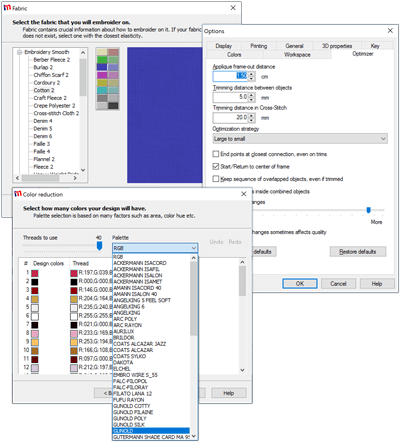
Task: Switch to the Printing tab
Action: coord(259,46)
